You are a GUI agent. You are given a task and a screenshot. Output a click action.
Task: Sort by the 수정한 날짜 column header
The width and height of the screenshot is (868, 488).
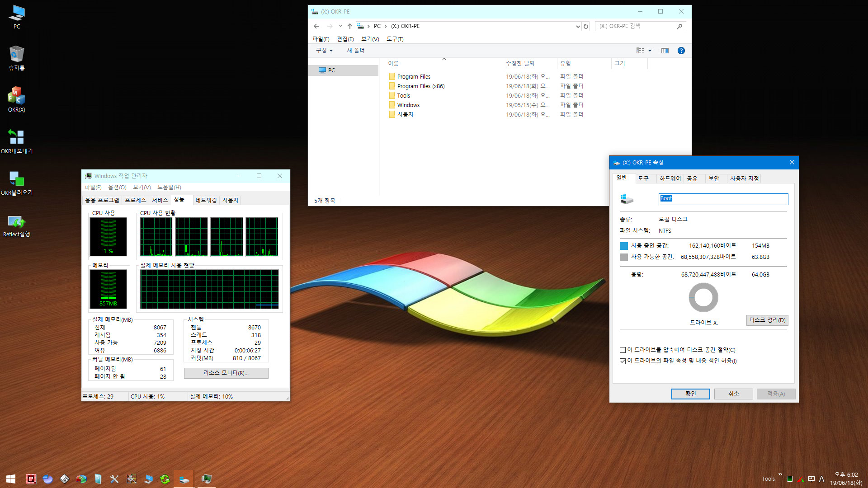(529, 63)
